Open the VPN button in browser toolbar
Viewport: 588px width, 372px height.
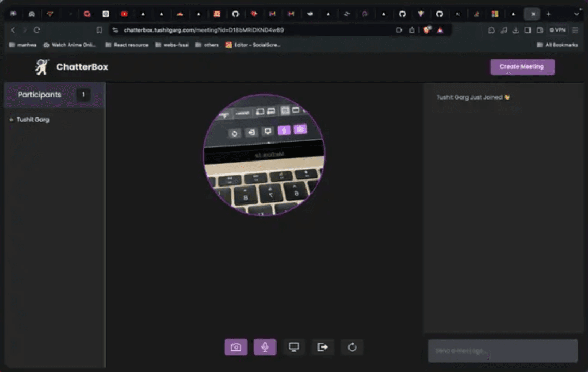click(558, 30)
